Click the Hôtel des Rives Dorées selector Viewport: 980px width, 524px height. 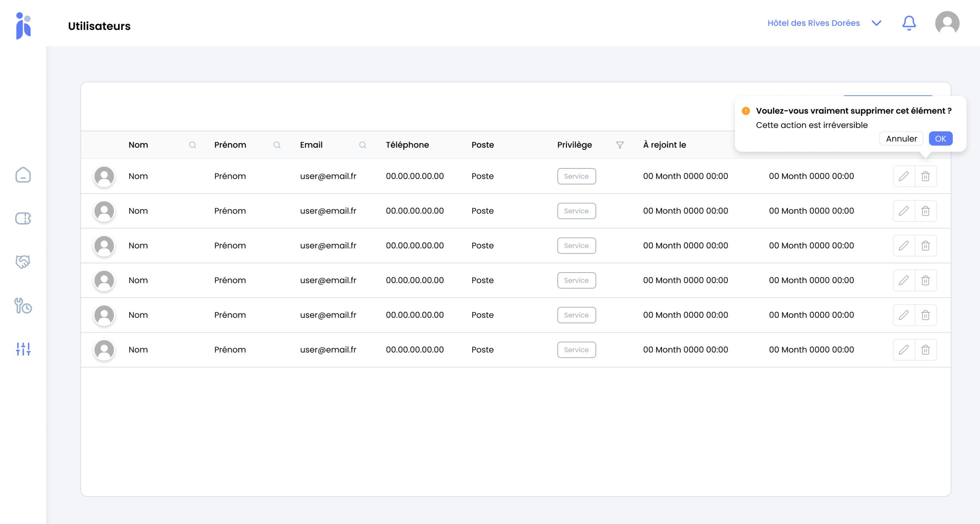(813, 23)
